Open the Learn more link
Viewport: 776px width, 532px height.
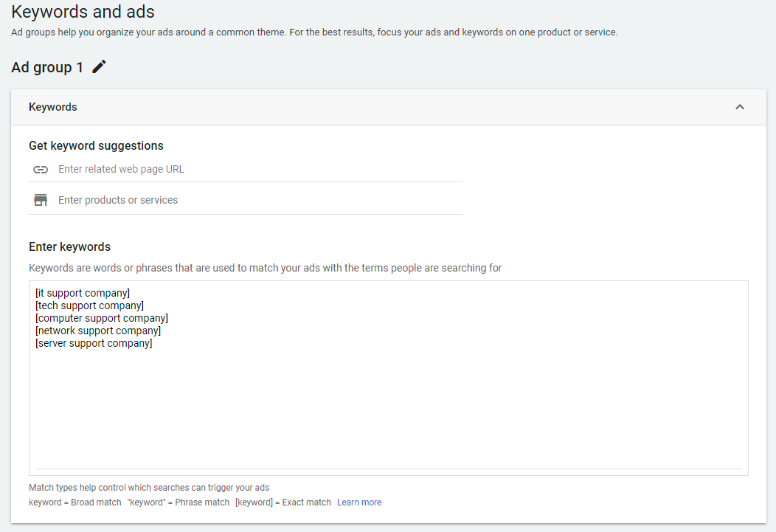tap(359, 502)
